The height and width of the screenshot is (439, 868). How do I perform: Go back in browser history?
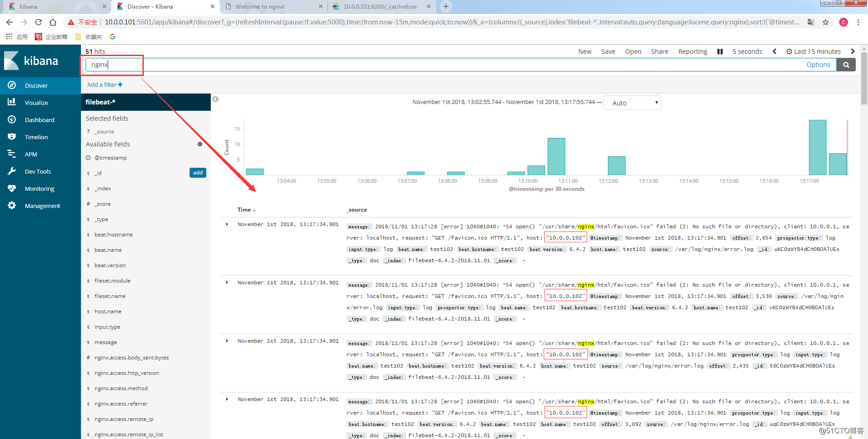point(9,22)
